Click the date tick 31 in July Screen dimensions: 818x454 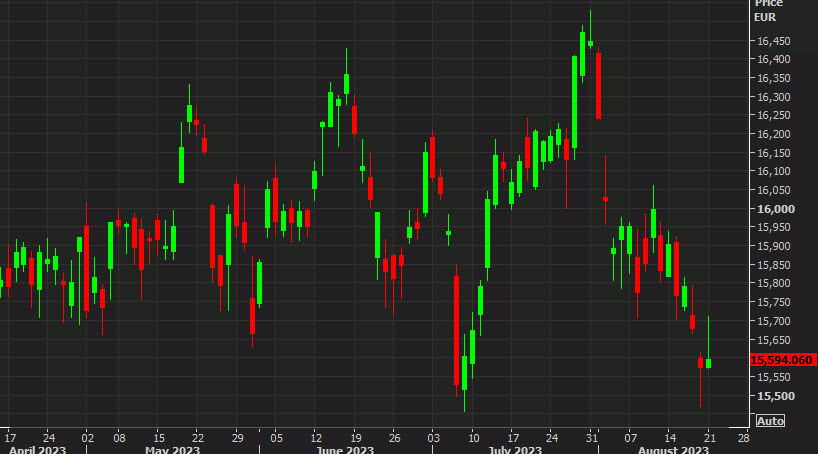[x=591, y=438]
